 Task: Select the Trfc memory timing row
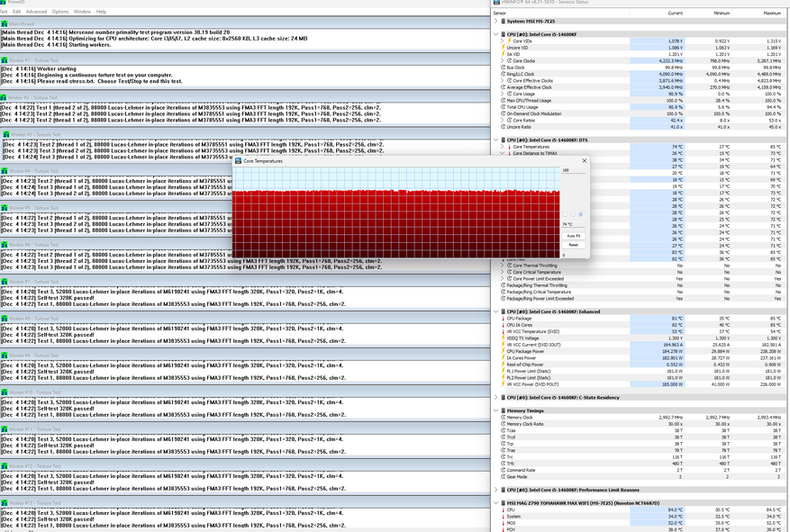pyautogui.click(x=640, y=464)
